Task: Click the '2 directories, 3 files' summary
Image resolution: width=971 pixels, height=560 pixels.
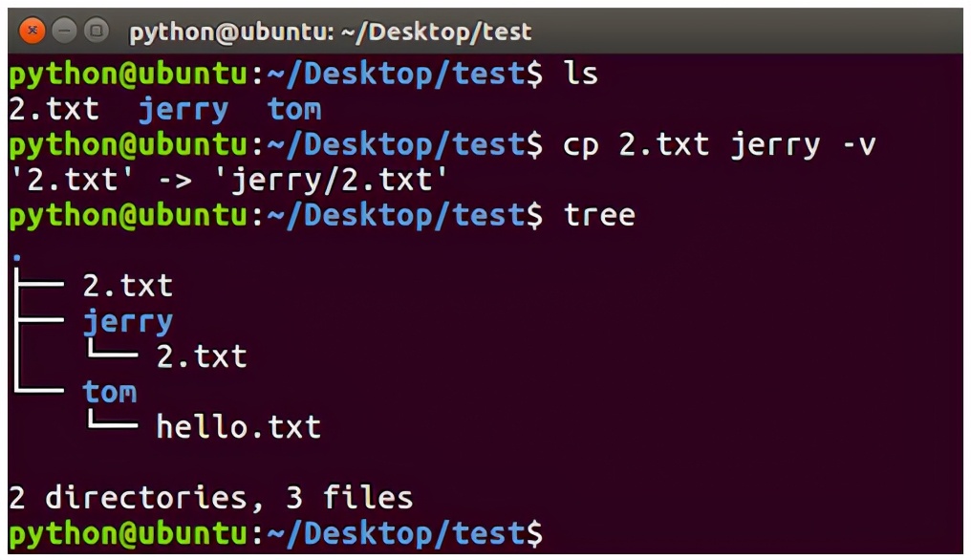Action: (x=210, y=498)
